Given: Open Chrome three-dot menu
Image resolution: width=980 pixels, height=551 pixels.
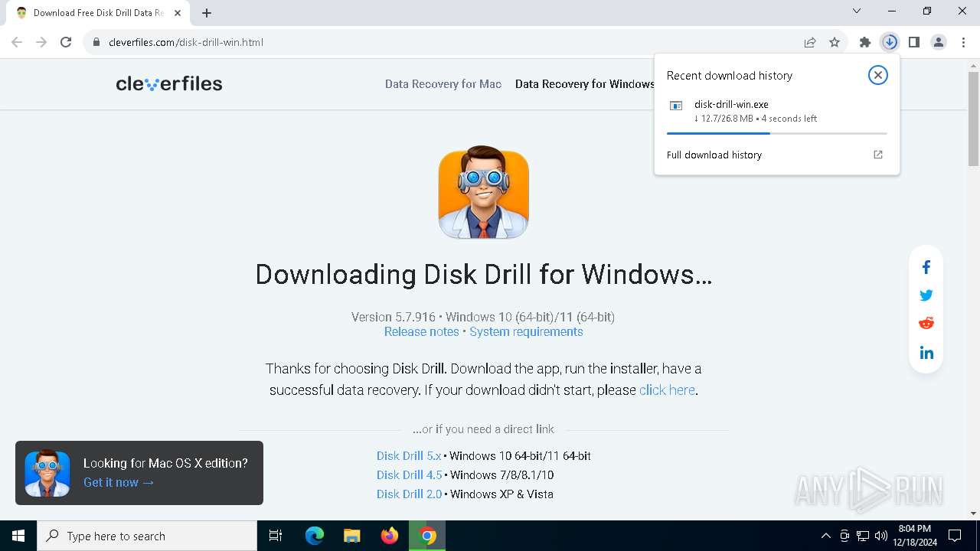Looking at the screenshot, I should [963, 42].
